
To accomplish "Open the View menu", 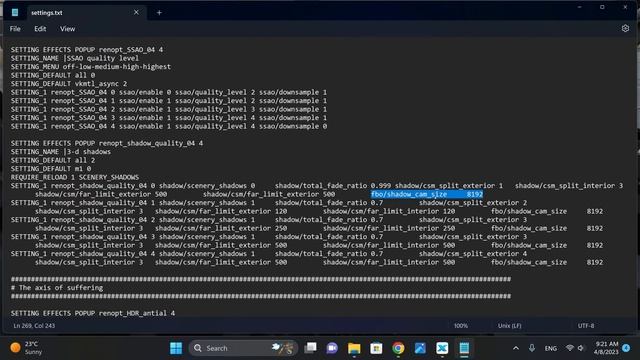I will [x=67, y=29].
